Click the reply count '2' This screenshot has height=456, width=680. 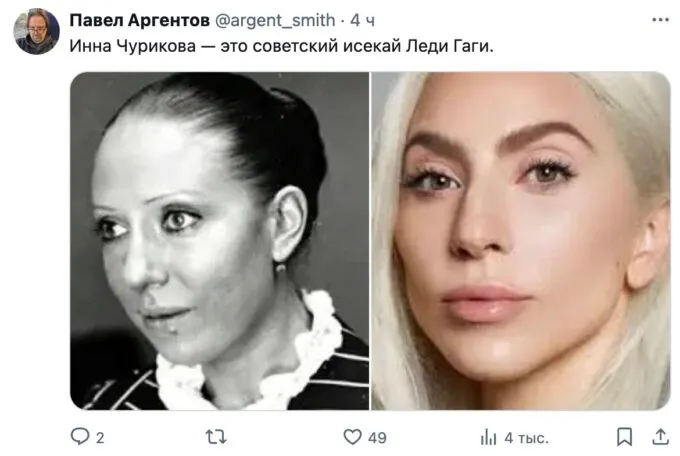pyautogui.click(x=100, y=438)
